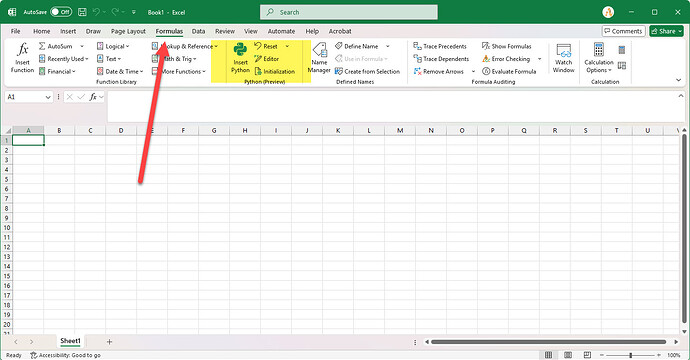Click the Calculate Now icon
Viewport: 690px width, 360px height.
tap(622, 50)
